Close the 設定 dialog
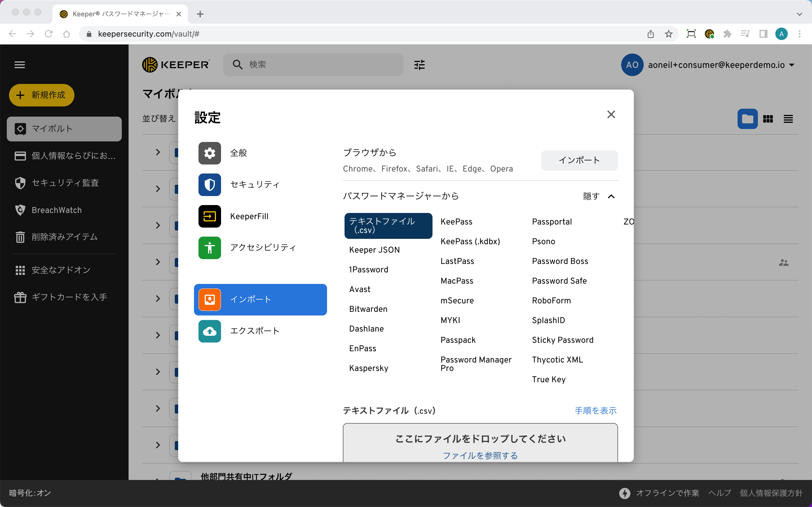Screen dimensions: 812x507 point(611,115)
